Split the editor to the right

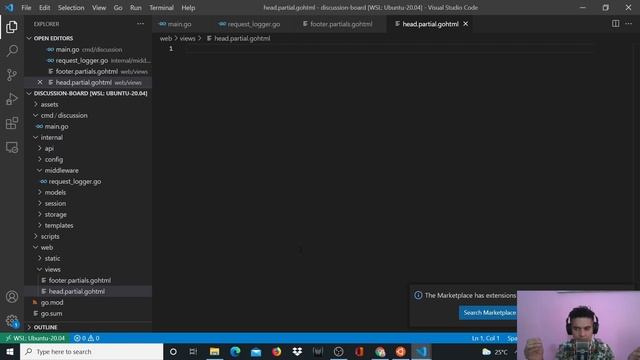click(616, 24)
